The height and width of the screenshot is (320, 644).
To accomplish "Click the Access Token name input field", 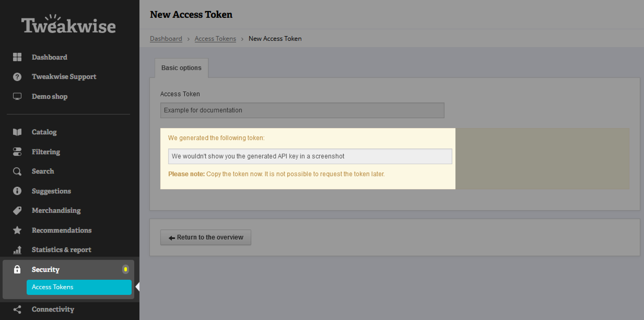I will (302, 110).
